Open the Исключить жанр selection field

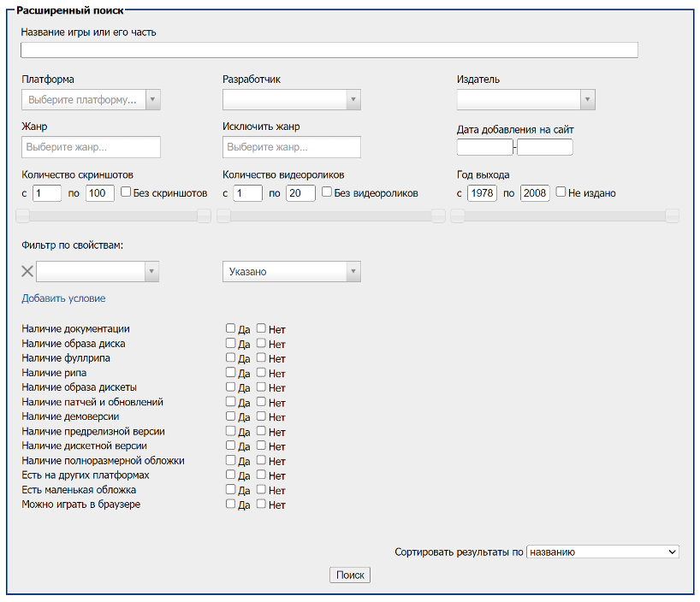(x=291, y=147)
